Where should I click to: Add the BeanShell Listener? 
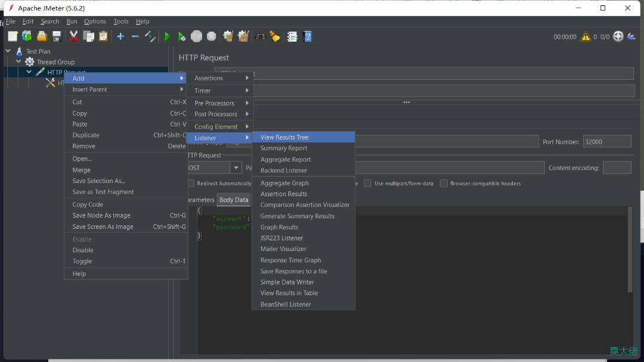coord(303,304)
